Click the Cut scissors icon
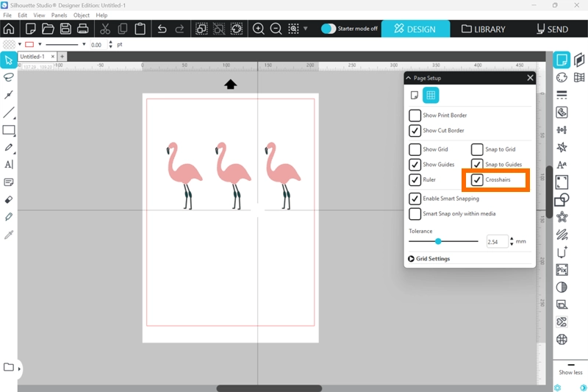Screen dimensions: 588x392 pos(105,29)
